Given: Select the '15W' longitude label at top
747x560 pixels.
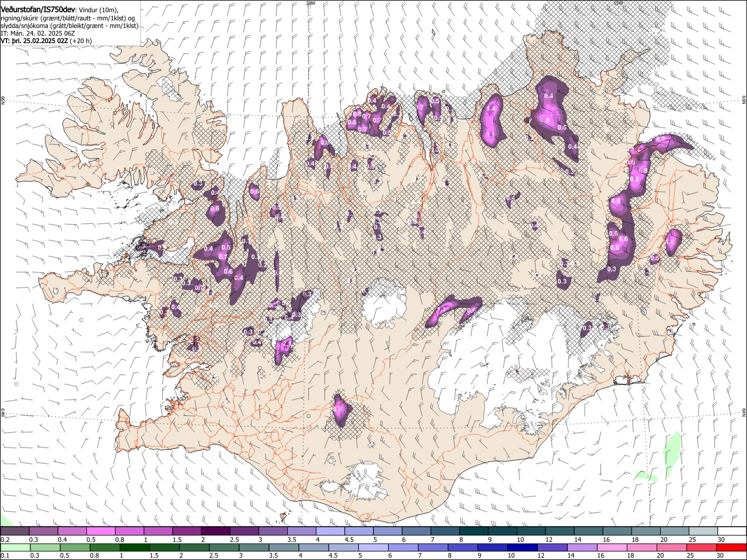Looking at the screenshot, I should pyautogui.click(x=619, y=3).
